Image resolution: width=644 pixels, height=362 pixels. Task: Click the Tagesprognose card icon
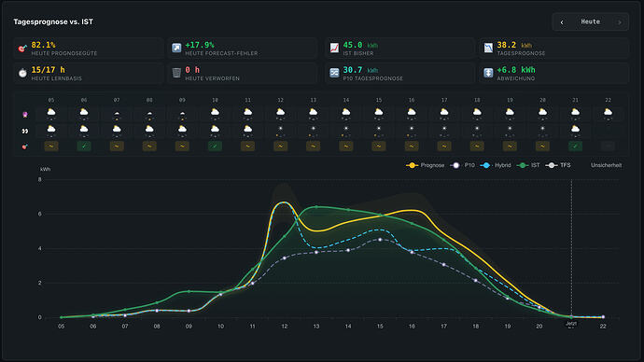[x=488, y=48]
